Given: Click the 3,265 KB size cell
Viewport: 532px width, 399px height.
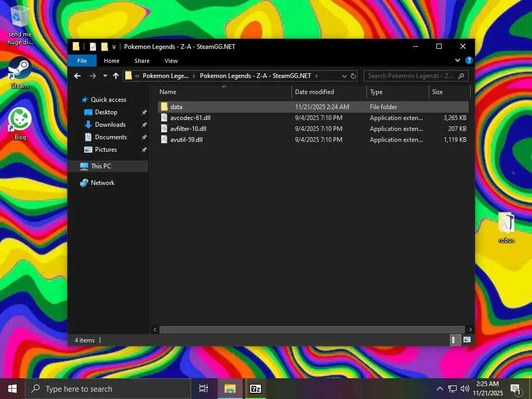Looking at the screenshot, I should 455,118.
